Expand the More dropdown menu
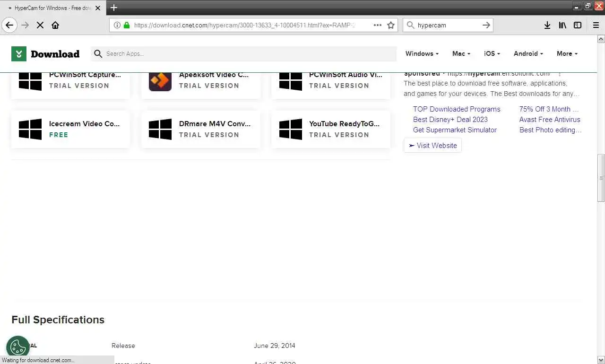 567,54
